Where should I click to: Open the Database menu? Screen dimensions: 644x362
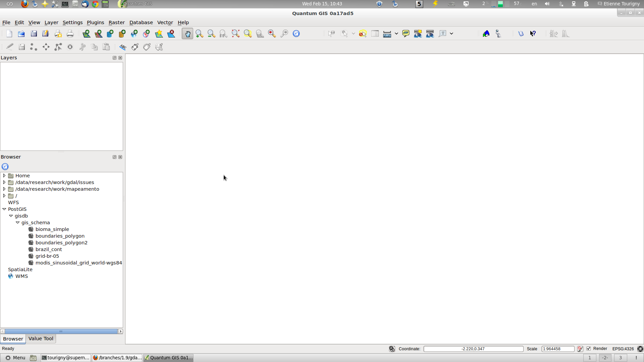pos(141,22)
